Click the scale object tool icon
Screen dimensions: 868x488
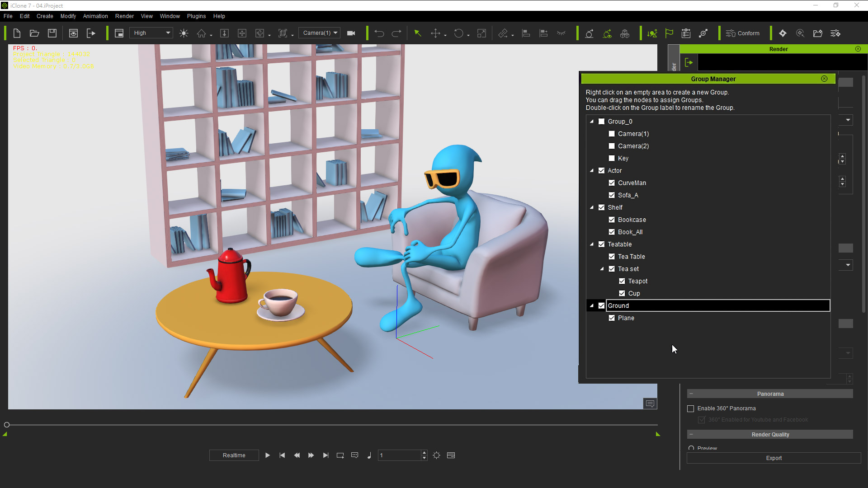(x=481, y=33)
